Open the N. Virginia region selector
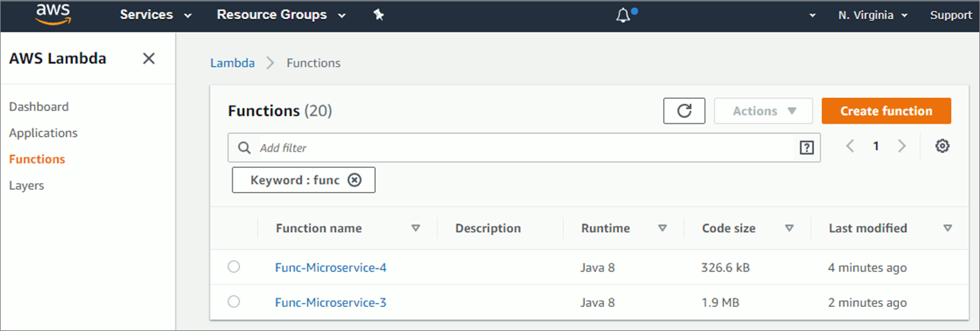This screenshot has height=331, width=980. coord(872,15)
